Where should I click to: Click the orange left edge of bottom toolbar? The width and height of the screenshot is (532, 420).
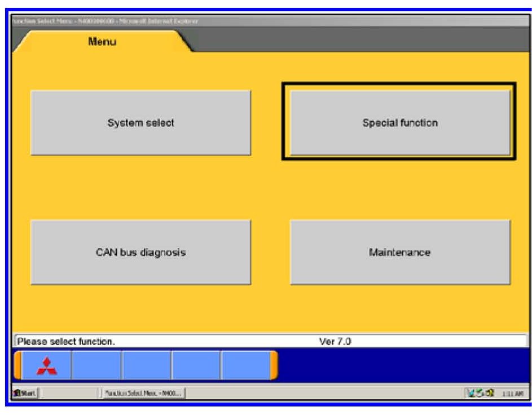[x=17, y=365]
